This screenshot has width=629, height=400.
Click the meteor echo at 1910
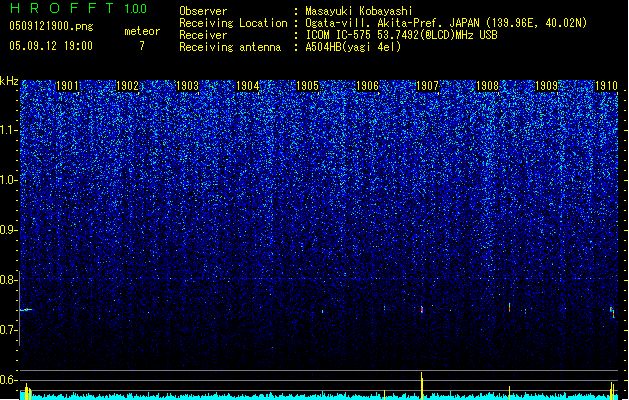click(612, 312)
